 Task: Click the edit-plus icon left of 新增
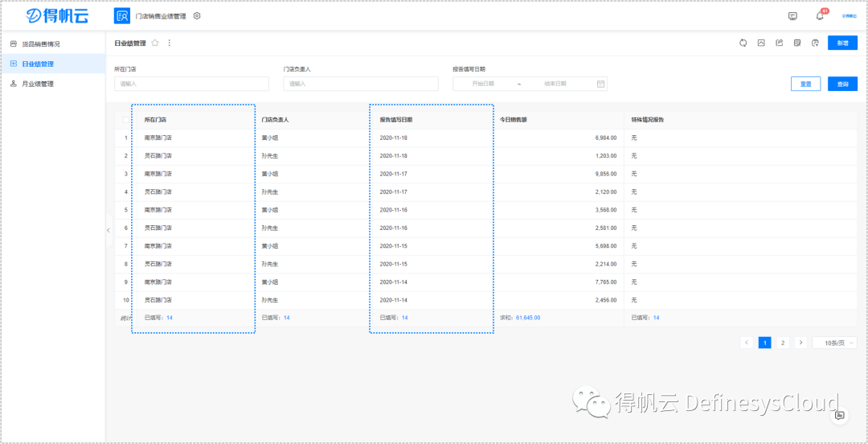pyautogui.click(x=814, y=43)
